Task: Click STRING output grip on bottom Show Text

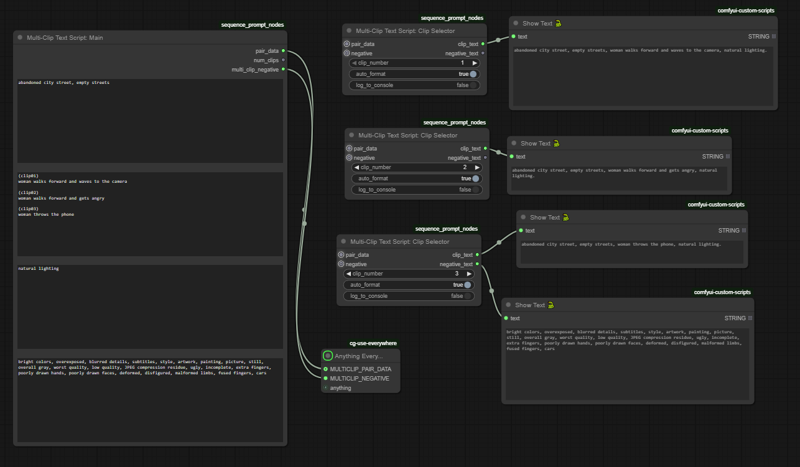Action: pyautogui.click(x=774, y=318)
